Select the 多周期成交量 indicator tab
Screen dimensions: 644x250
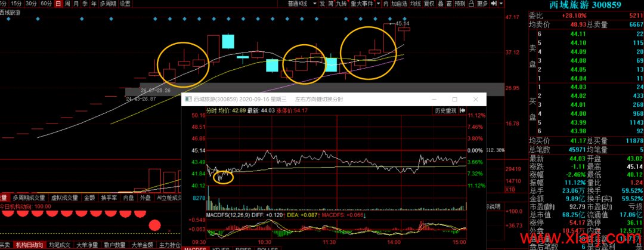(x=30, y=197)
